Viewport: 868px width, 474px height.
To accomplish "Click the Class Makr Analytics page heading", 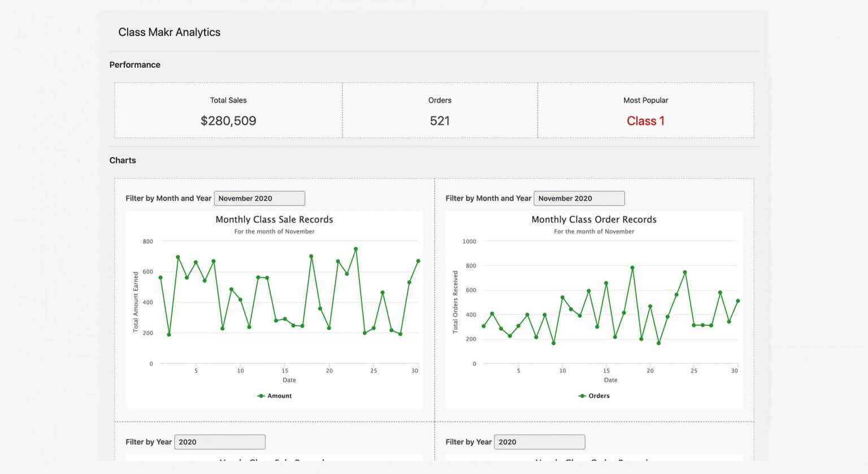I will [x=169, y=32].
